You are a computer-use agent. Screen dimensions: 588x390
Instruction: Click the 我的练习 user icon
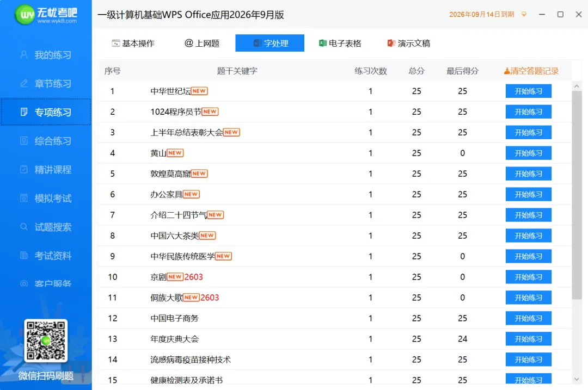point(24,55)
